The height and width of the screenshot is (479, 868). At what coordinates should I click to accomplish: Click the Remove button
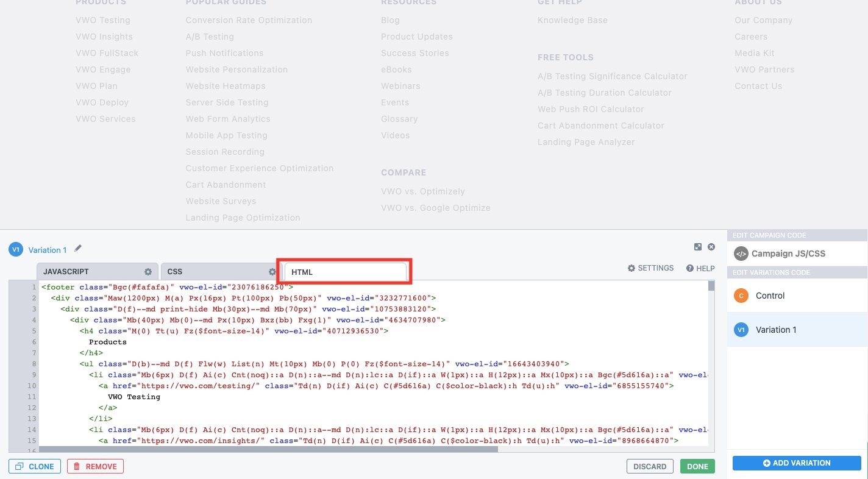coord(95,466)
